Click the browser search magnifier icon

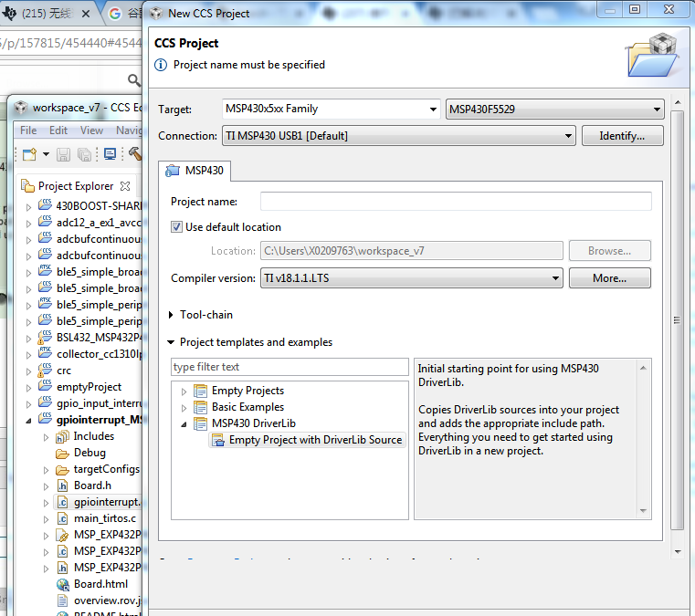tap(134, 80)
